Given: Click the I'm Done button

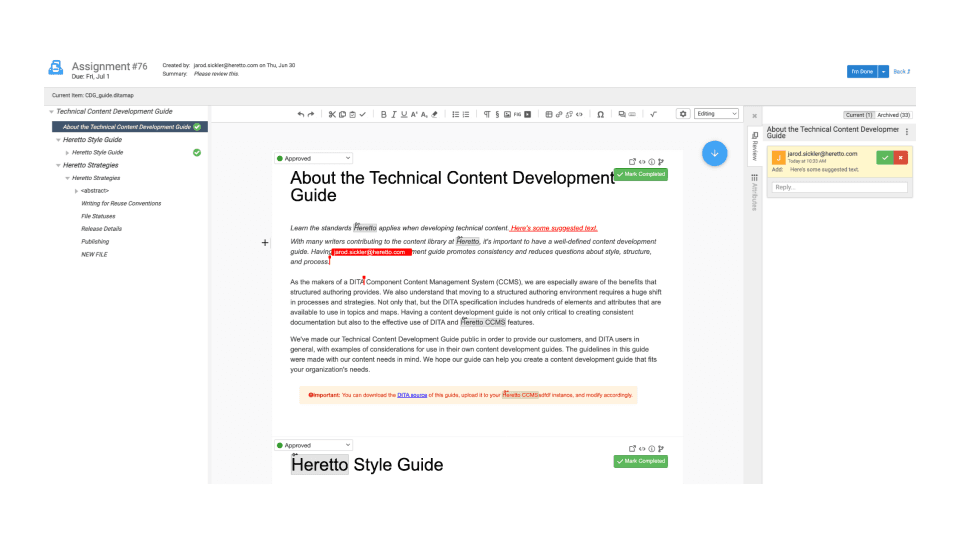Looking at the screenshot, I should pos(861,71).
